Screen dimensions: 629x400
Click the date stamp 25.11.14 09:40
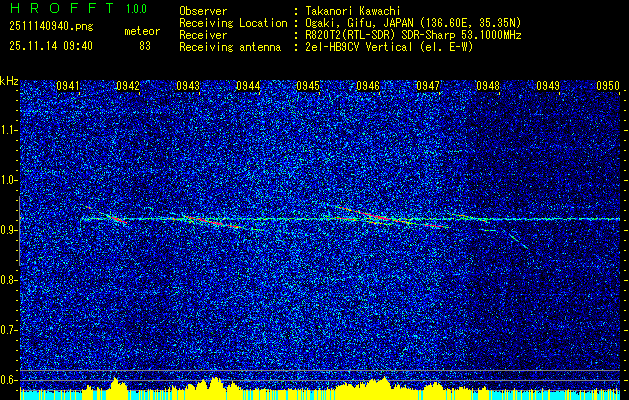[51, 46]
